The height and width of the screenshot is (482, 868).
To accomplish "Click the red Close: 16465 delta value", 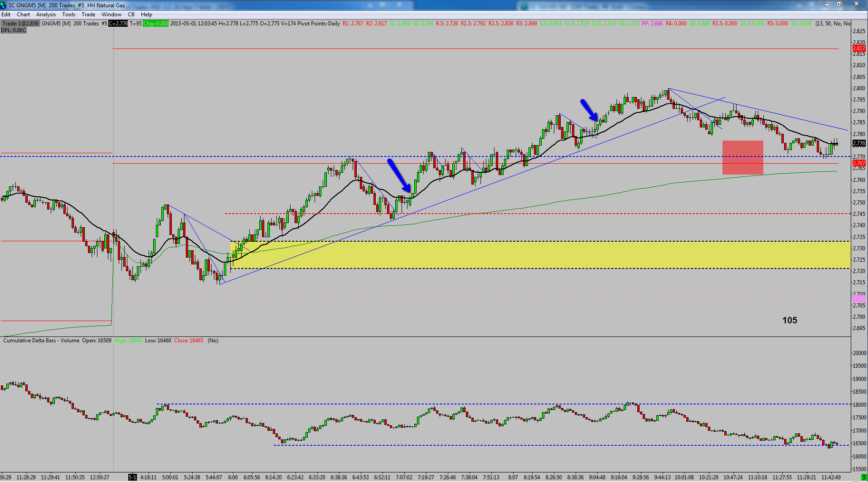I will [x=189, y=341].
